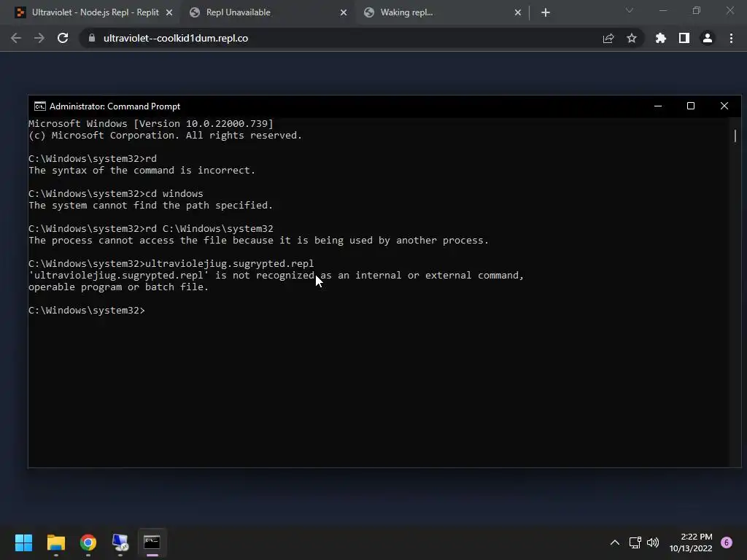View site security lock info
747x560 pixels.
coord(92,38)
